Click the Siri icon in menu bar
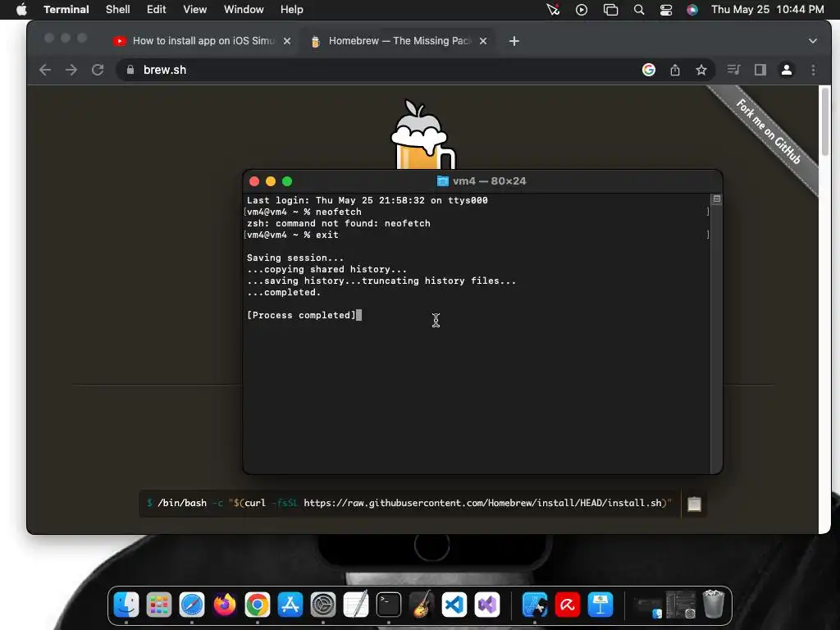The image size is (840, 630). pos(692,10)
